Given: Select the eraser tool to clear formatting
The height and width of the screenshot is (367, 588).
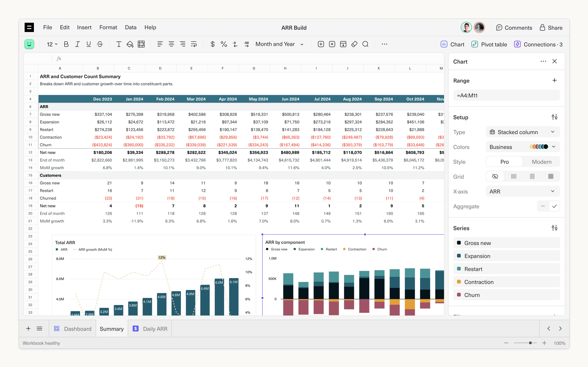Looking at the screenshot, I should pos(354,44).
